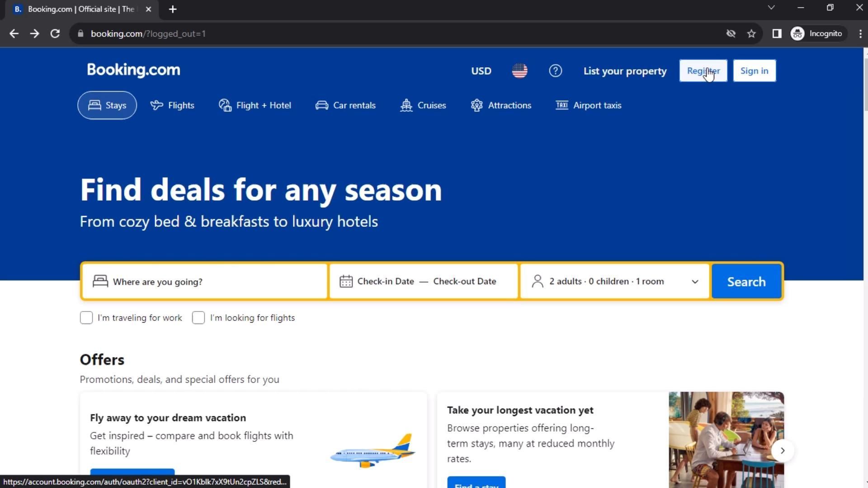
Task: Open the USD currency selector
Action: click(x=481, y=71)
